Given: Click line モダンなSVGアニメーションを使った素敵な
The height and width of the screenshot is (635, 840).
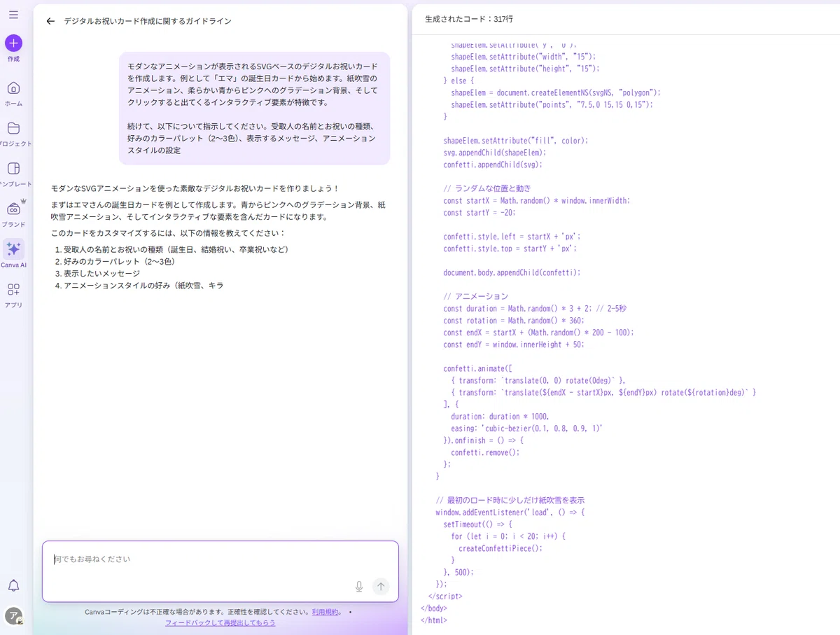Looking at the screenshot, I should (195, 189).
